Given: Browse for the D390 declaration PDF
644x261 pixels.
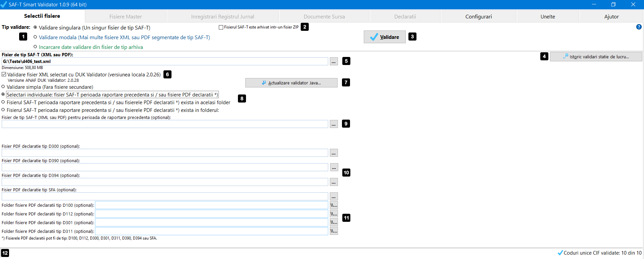Looking at the screenshot, I should pos(334,167).
